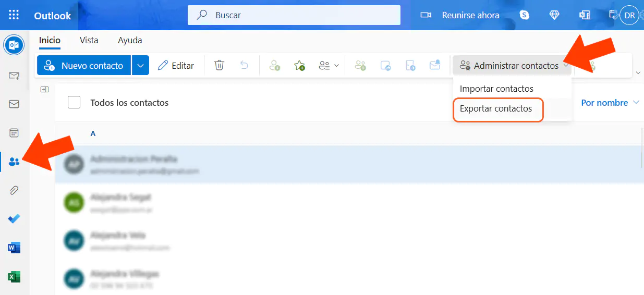Click the Editar button
This screenshot has height=295, width=644.
(176, 66)
